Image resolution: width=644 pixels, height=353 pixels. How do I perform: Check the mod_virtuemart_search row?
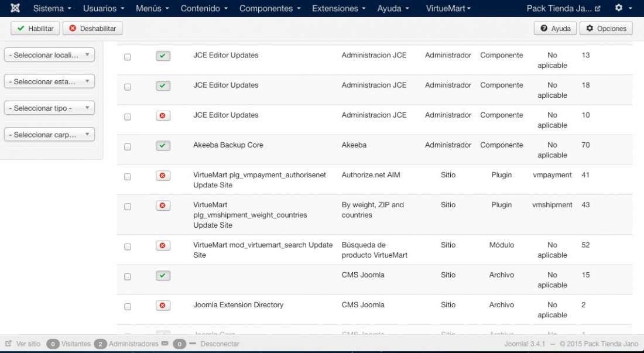pos(128,247)
